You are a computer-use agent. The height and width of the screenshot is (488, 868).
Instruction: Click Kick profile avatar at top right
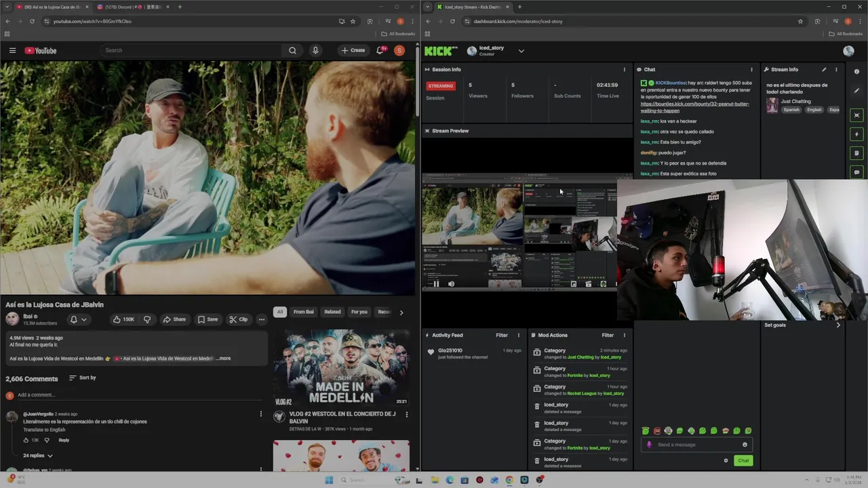[x=848, y=51]
